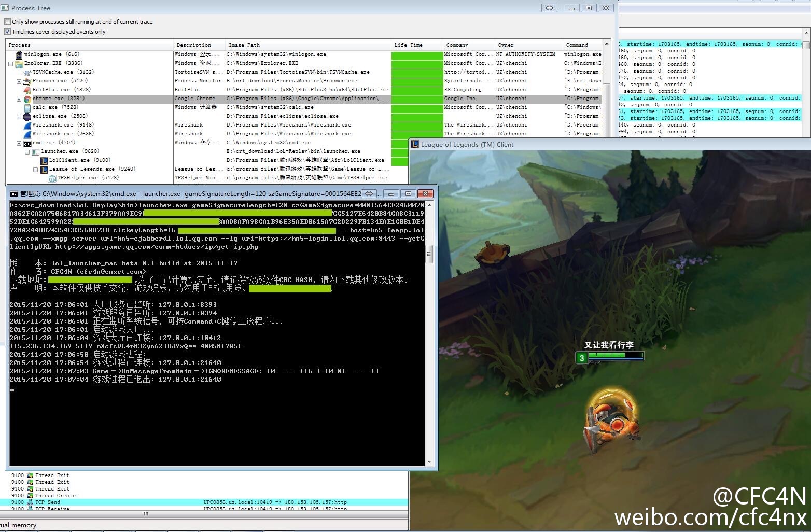Expand the chrome.exe (3284) tree node
This screenshot has height=532, width=811.
(19, 99)
